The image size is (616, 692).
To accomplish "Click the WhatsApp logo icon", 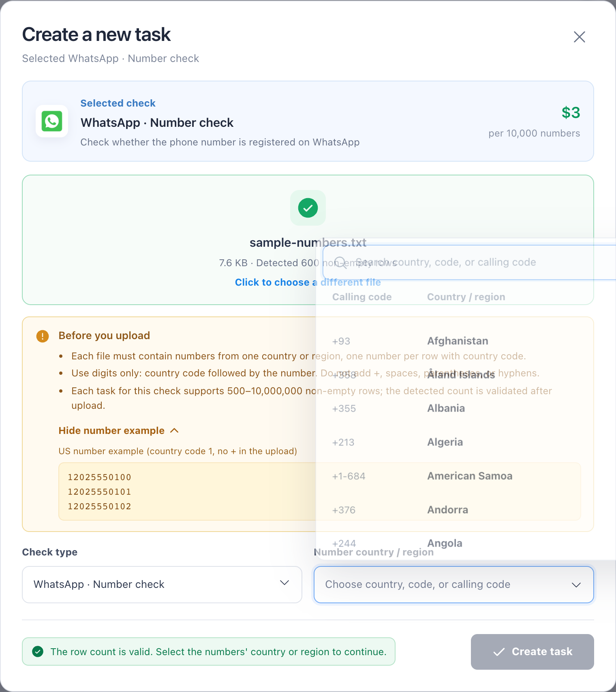I will point(52,121).
